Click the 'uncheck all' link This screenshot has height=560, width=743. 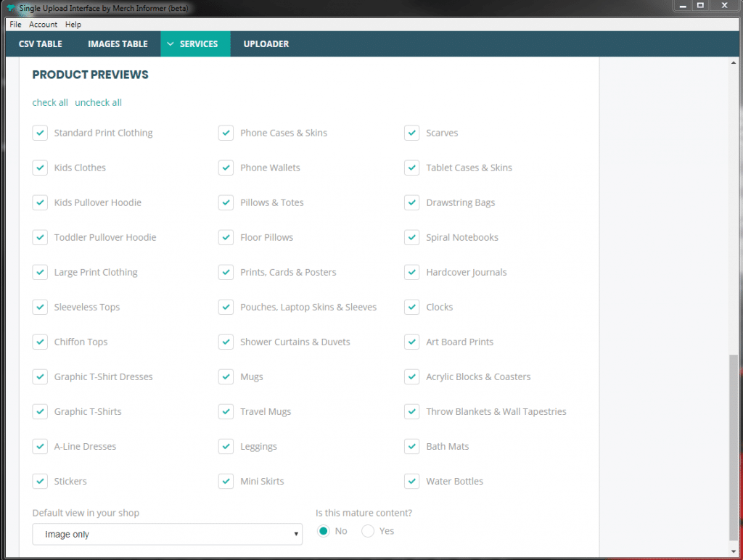(x=98, y=102)
